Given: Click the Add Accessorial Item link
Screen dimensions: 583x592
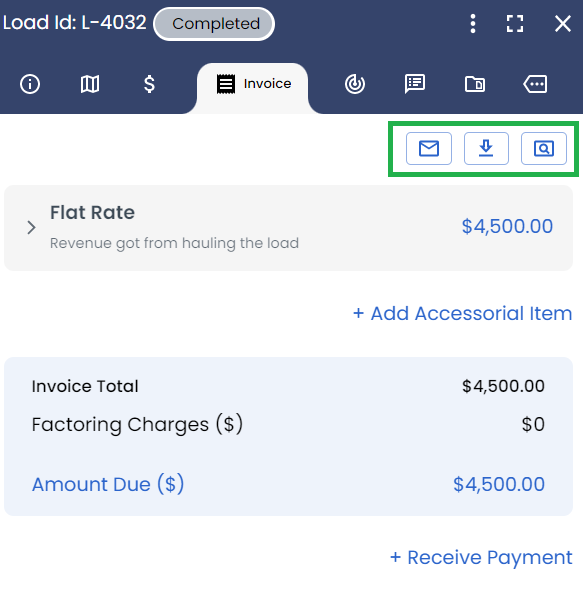Looking at the screenshot, I should tap(463, 313).
